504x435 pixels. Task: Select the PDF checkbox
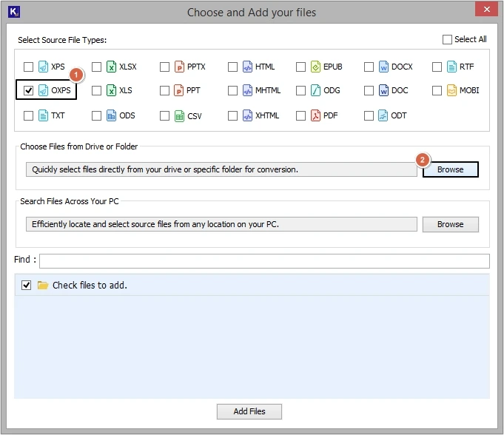[x=301, y=115]
